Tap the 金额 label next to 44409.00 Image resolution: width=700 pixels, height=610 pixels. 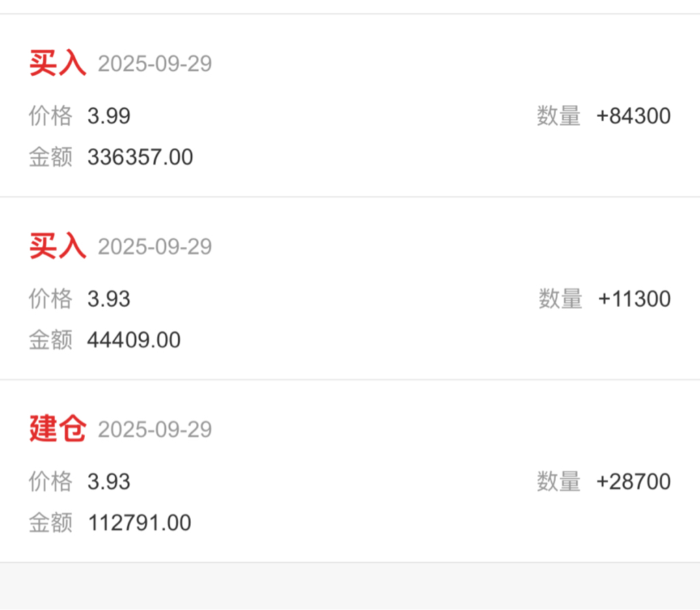coord(51,339)
